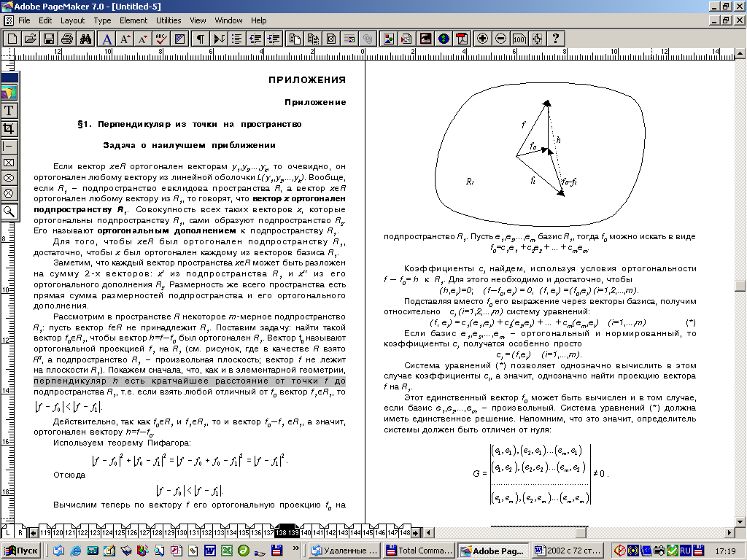Screen dimensions: 747x560
Task: Go to page 130 tab
Action: point(182,532)
